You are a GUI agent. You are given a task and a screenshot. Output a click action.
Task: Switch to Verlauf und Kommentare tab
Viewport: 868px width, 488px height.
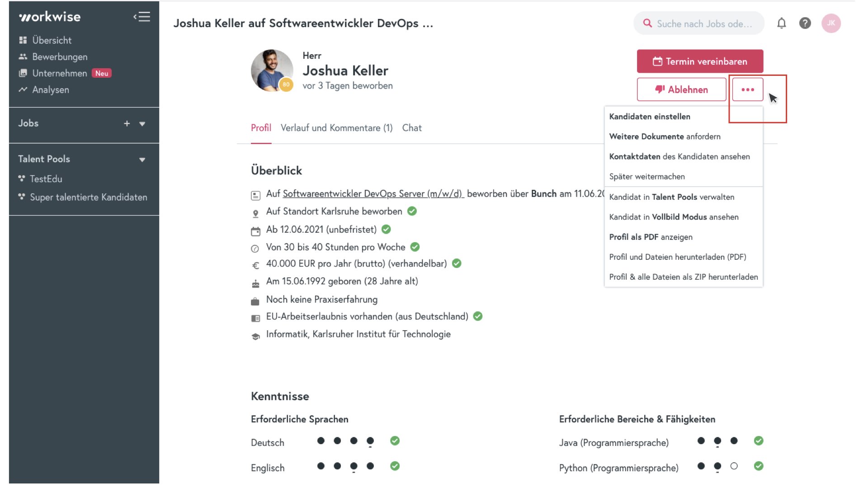336,128
